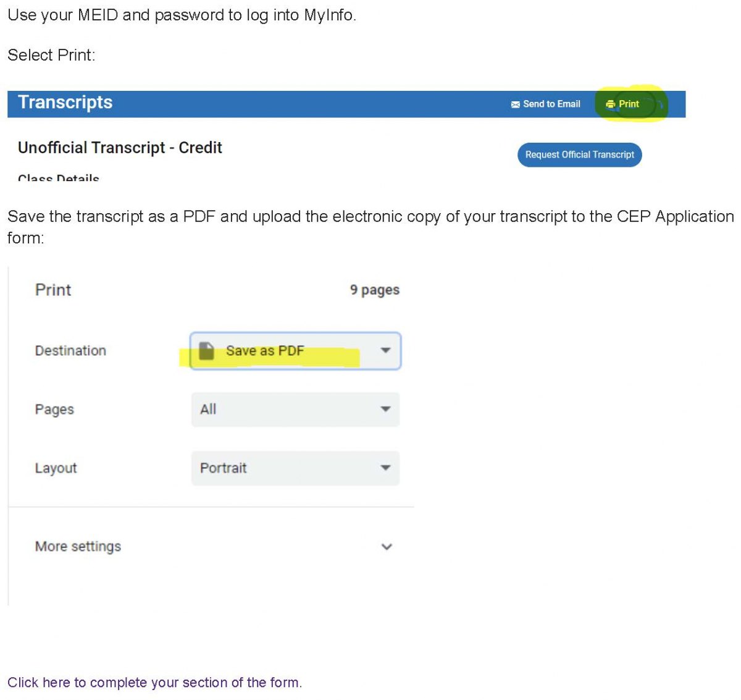The width and height of the screenshot is (741, 700).
Task: Click the More settings label
Action: [x=78, y=547]
